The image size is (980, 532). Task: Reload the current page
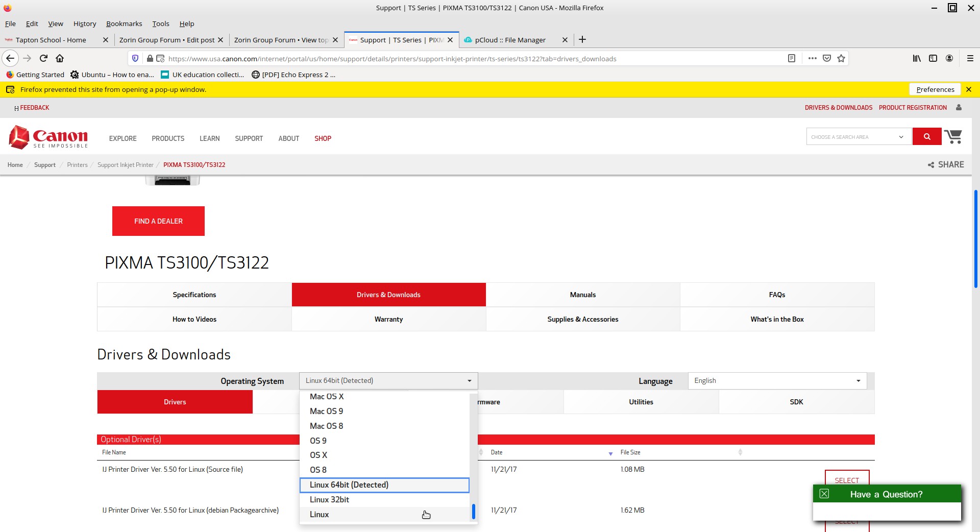point(43,58)
